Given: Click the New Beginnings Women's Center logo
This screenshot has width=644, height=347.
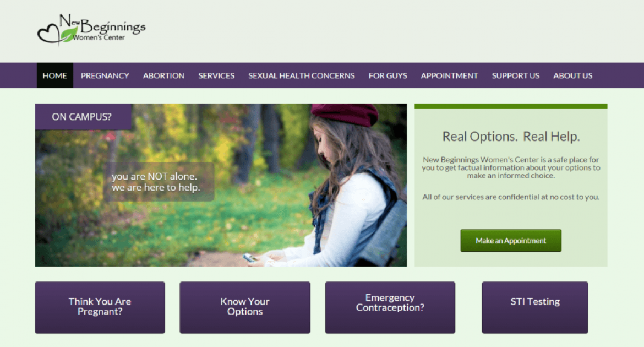Looking at the screenshot, I should pos(91,29).
